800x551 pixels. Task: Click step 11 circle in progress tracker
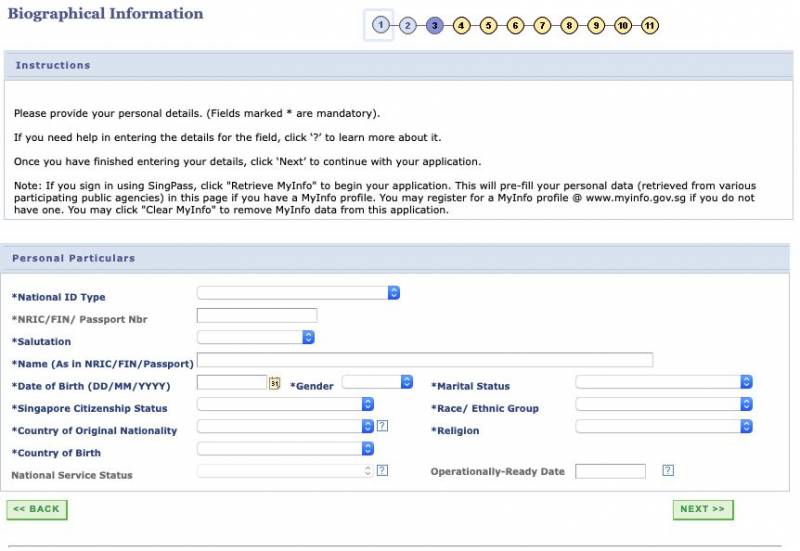tap(649, 26)
